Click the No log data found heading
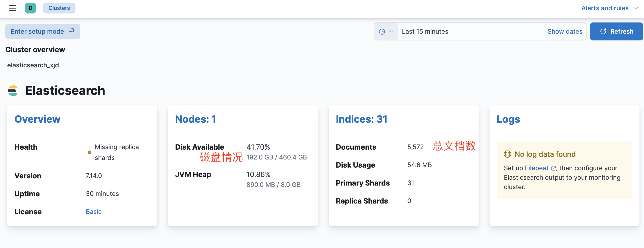 coord(545,154)
